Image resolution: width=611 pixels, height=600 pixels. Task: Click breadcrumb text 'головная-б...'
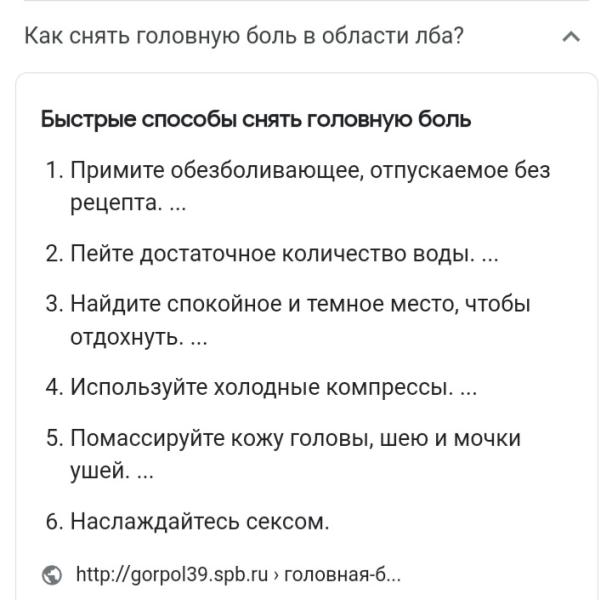click(x=343, y=575)
